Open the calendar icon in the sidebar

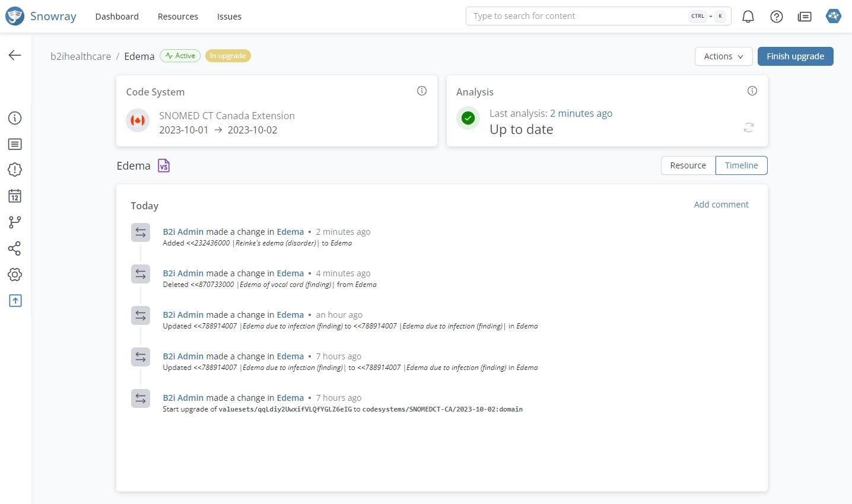click(x=15, y=196)
